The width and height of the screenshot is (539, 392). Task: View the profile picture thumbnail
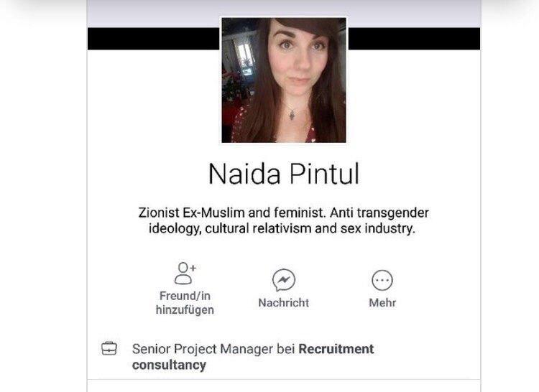(284, 80)
